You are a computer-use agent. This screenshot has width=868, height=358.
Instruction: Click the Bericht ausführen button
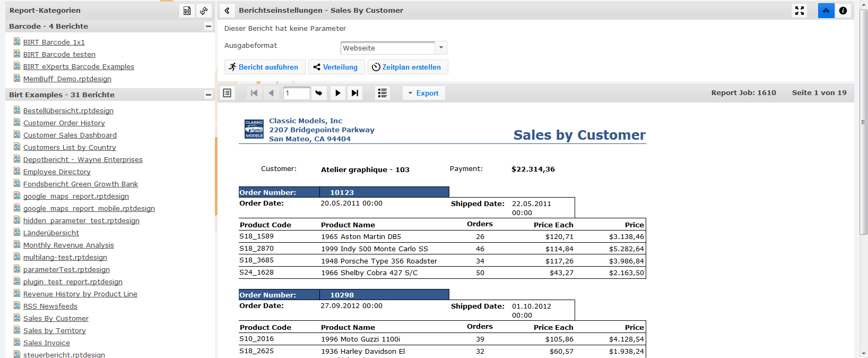click(264, 67)
